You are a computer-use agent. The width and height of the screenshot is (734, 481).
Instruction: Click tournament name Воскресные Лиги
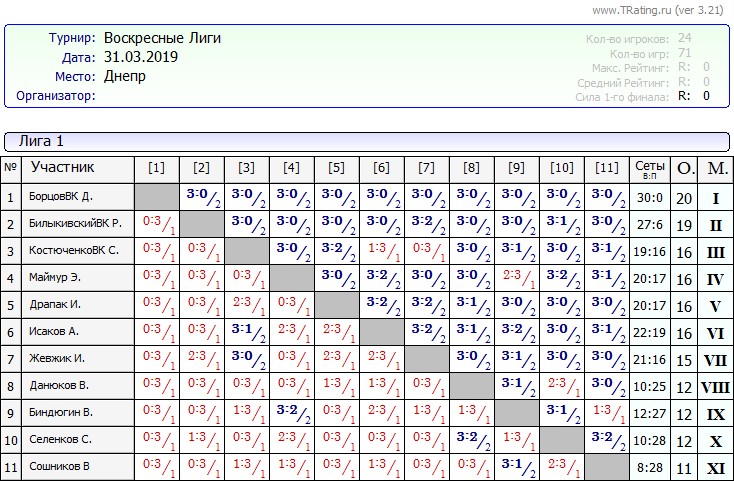tap(162, 38)
